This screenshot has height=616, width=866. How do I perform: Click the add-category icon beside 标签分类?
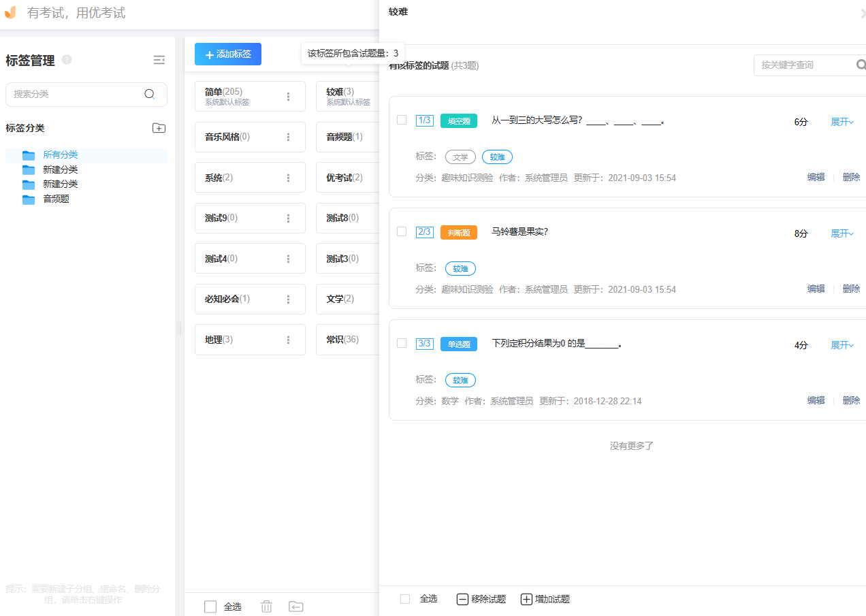(x=159, y=128)
